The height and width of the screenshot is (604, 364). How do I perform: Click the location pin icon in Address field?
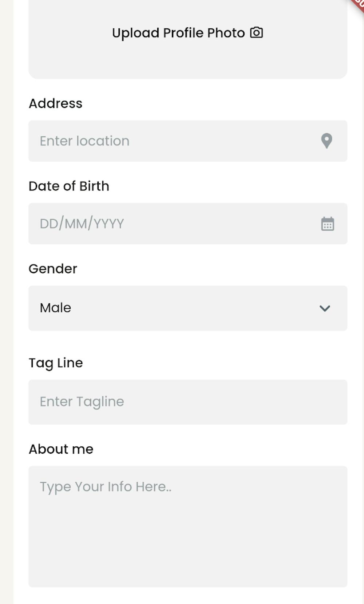(327, 141)
